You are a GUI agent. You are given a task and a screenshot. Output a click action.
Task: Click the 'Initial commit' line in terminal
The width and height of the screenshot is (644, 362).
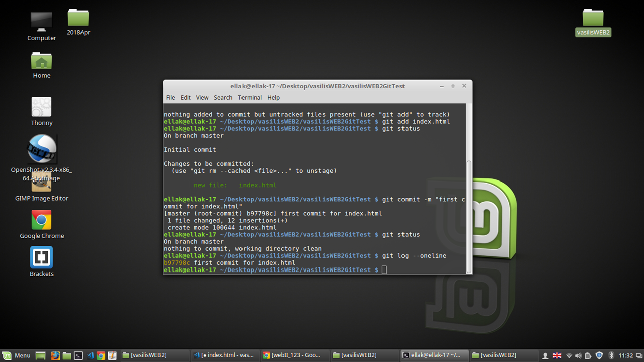[190, 150]
